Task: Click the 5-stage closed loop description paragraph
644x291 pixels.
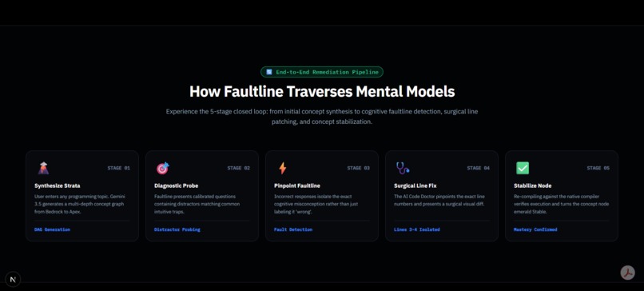Action: [322, 117]
